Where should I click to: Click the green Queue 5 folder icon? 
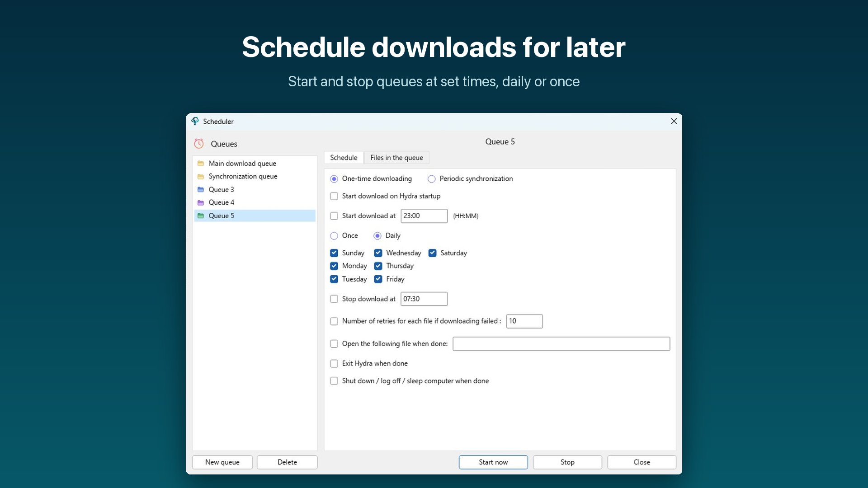coord(201,216)
